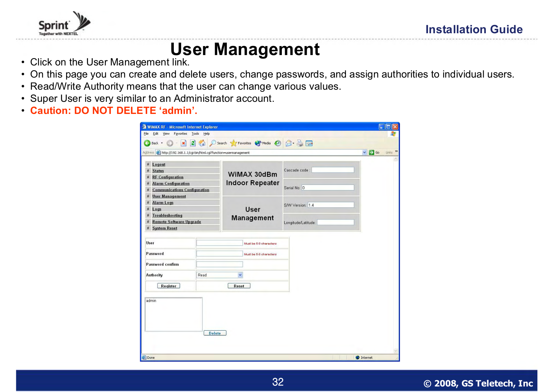Click the Longitude/Latitude input field
The height and width of the screenshot is (392, 554).
[336, 222]
